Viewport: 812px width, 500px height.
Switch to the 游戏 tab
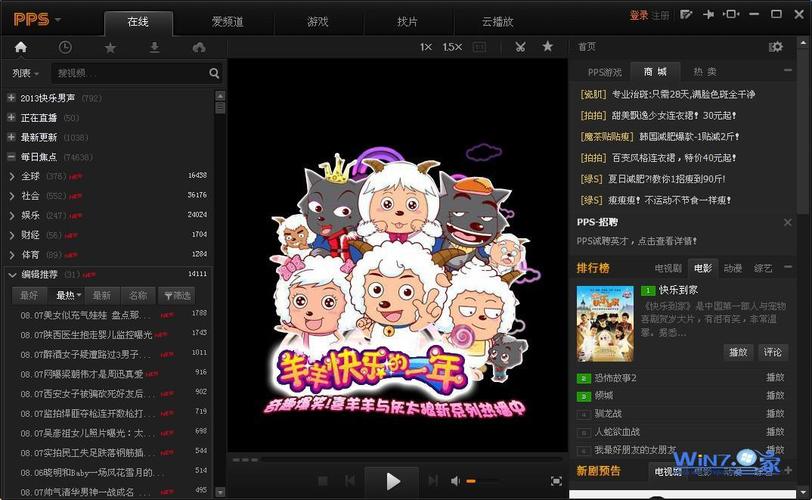click(x=317, y=21)
